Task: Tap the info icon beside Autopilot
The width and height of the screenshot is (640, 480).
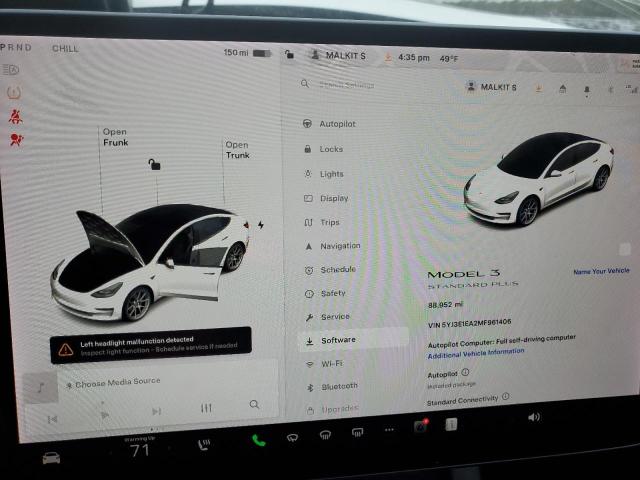Action: pos(465,372)
